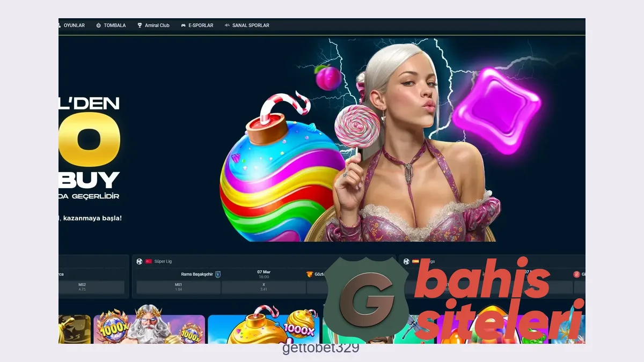Click the bingo ball icon beside TOMBALA
The width and height of the screenshot is (644, 362).
[98, 25]
